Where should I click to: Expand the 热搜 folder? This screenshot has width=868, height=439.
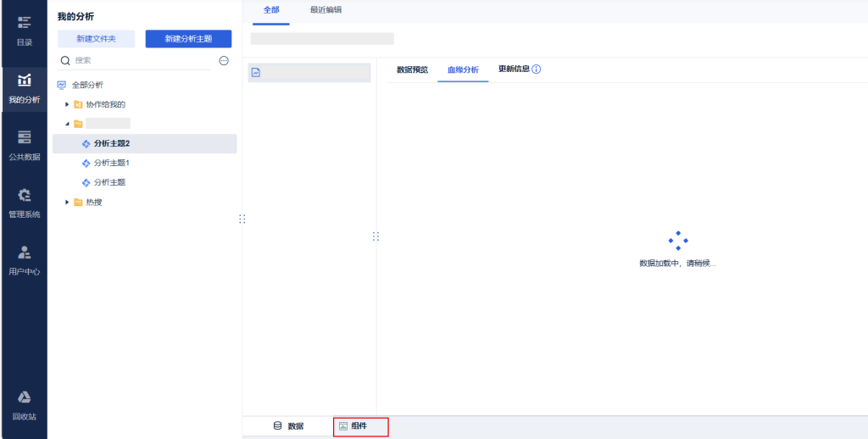tap(67, 202)
